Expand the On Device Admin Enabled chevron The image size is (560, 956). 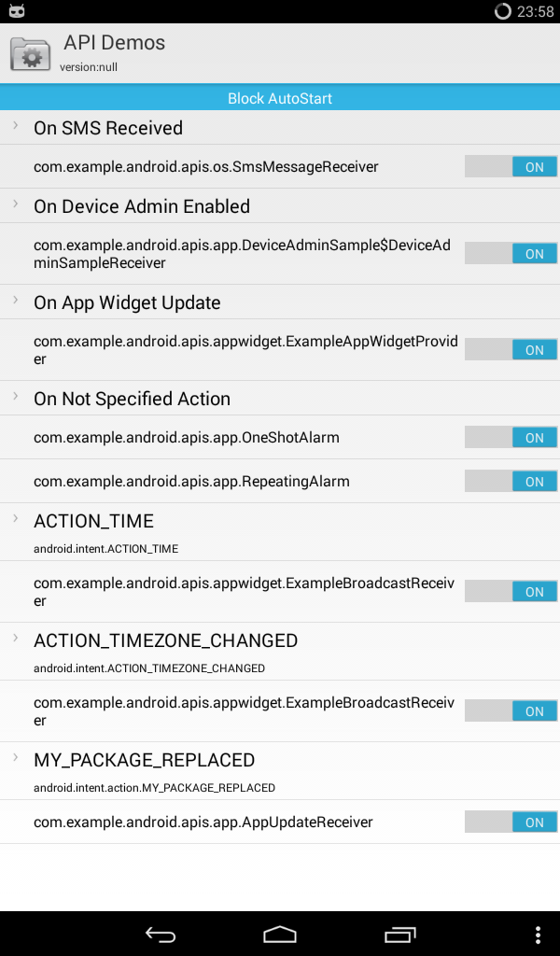point(16,204)
